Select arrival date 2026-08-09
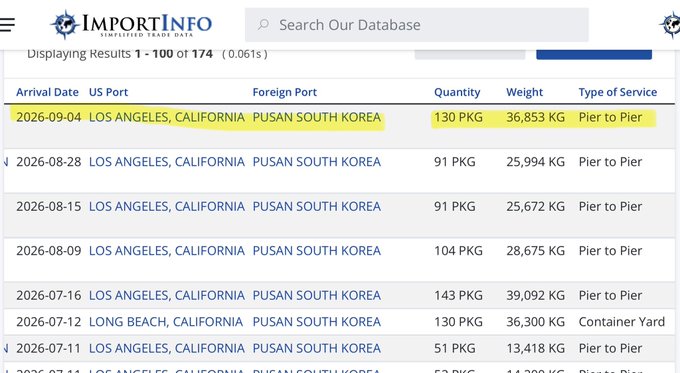 click(x=49, y=251)
